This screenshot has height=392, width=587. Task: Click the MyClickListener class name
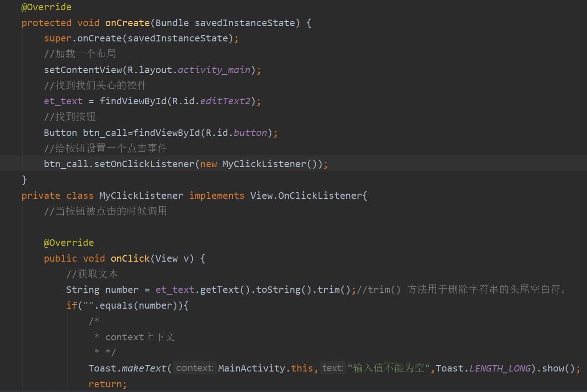click(141, 195)
